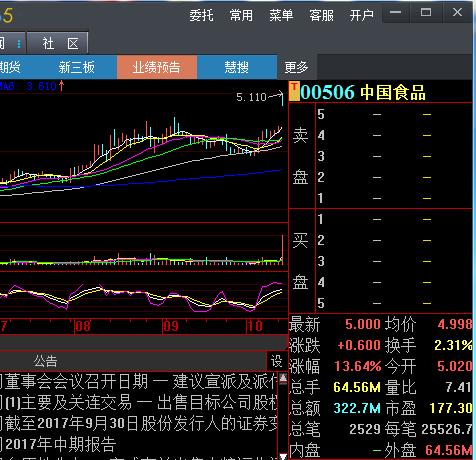Click the announcements list scroll-up arrow
Screen dimensions: 476x460
click(x=283, y=378)
